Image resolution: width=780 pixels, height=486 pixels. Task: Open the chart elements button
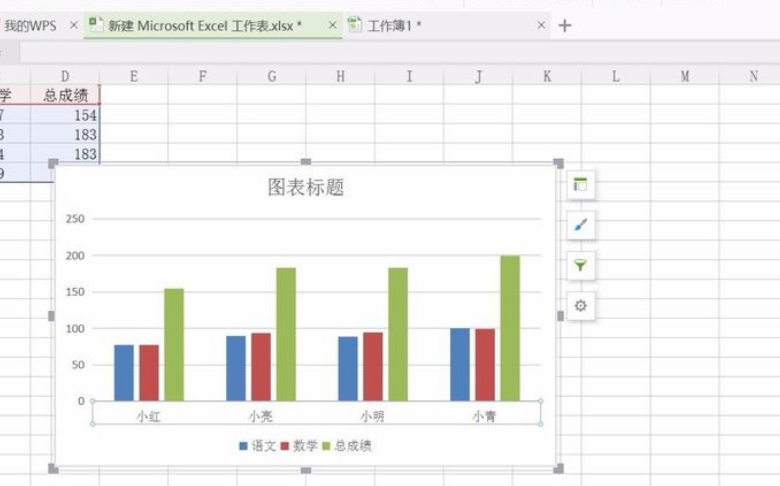(580, 185)
